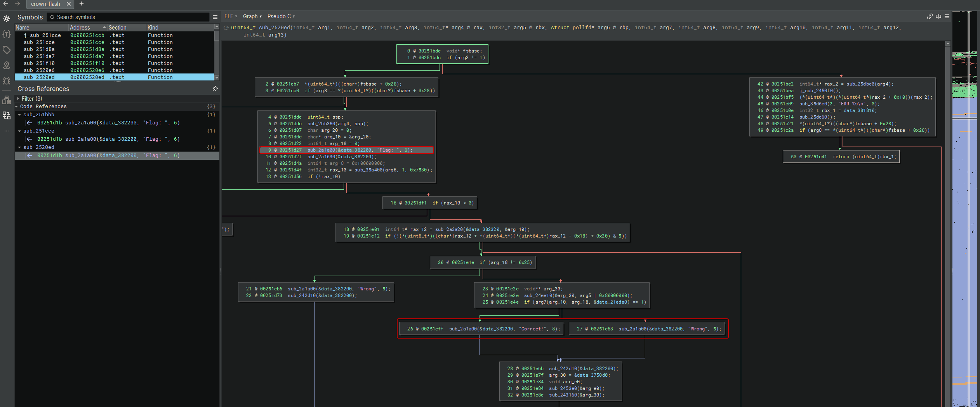Open the Pseudo C view dropdown
980x407 pixels.
[x=281, y=16]
